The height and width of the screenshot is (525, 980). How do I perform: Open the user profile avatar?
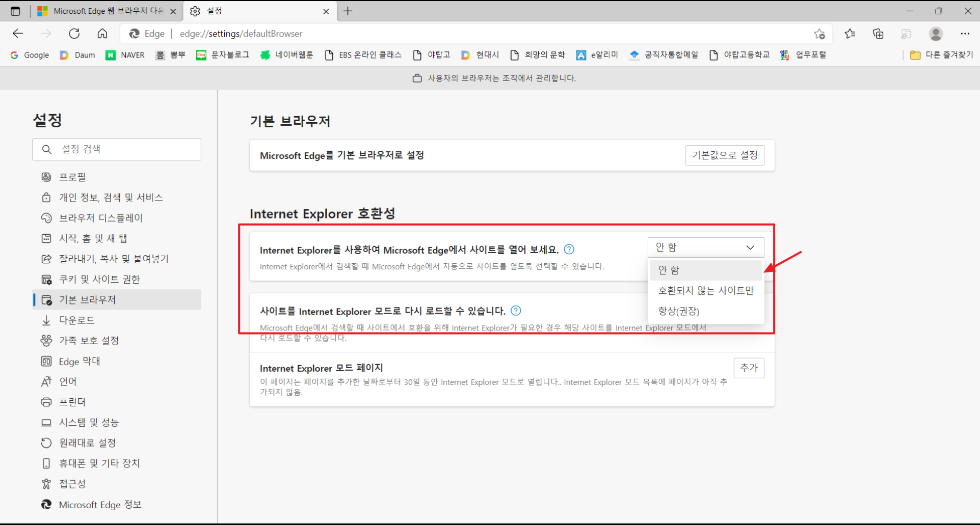coord(936,34)
